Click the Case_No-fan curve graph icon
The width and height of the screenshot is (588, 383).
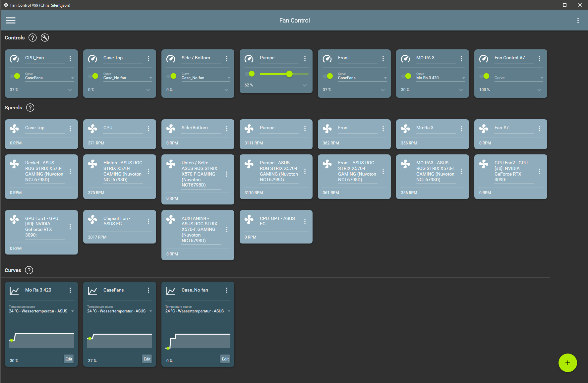pos(171,291)
